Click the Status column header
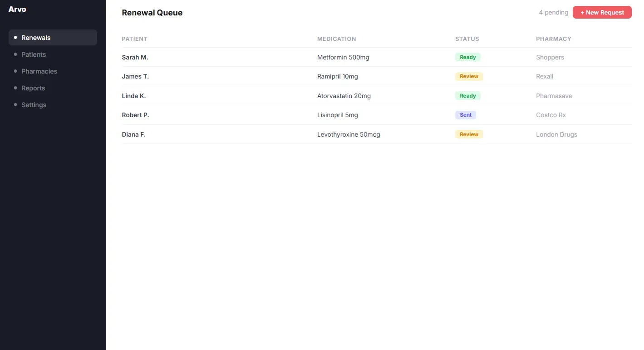Viewport: 644px width, 350px height. click(467, 39)
